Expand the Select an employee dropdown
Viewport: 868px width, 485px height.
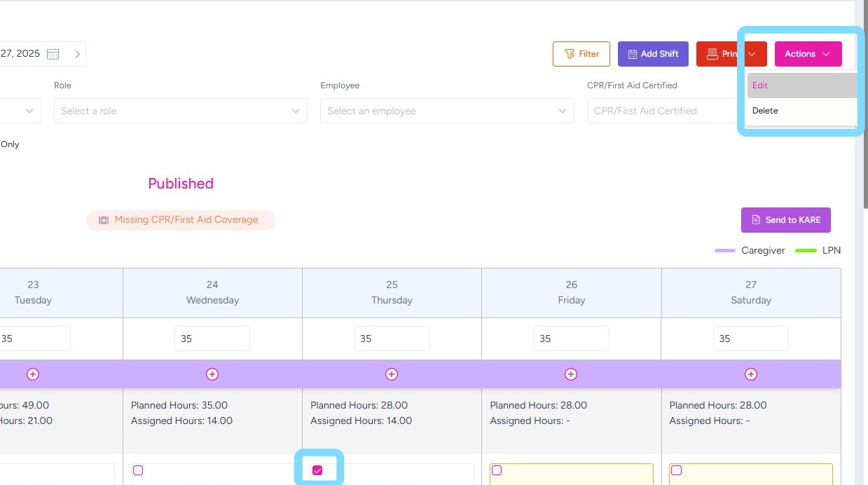447,111
